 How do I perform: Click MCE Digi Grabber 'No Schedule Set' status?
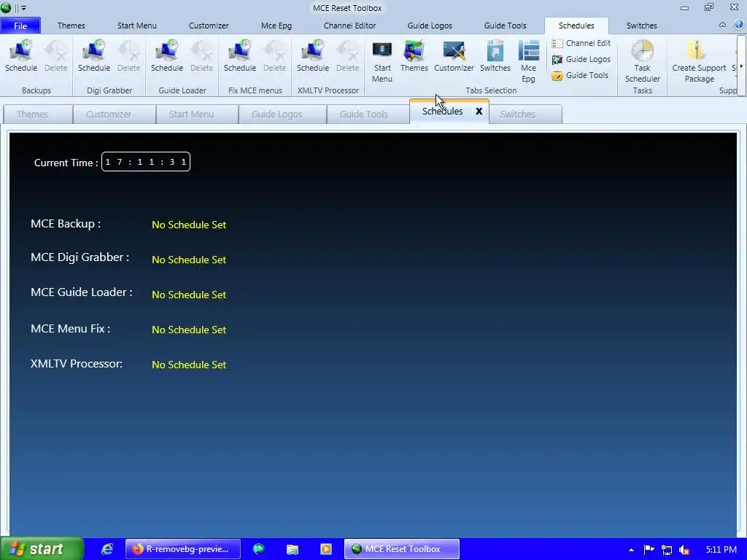click(189, 260)
